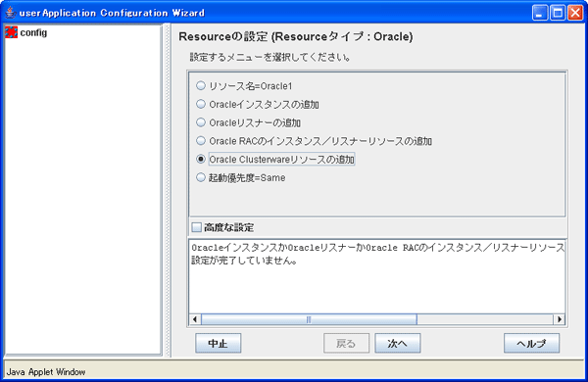Minimize the Configuration Wizard window
Viewport: 588px width, 382px height.
pyautogui.click(x=539, y=13)
